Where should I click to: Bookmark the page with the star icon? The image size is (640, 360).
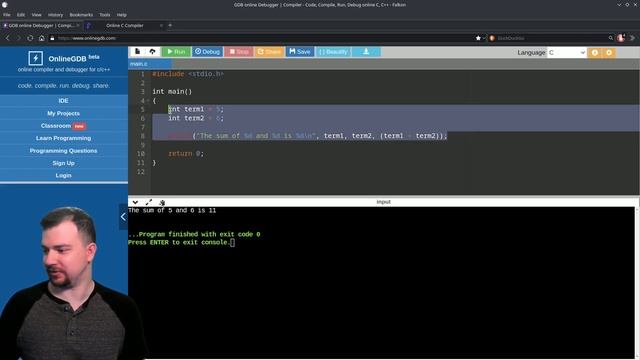(x=478, y=38)
